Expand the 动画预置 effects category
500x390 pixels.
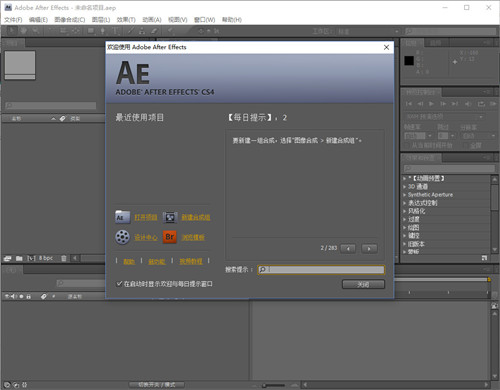pyautogui.click(x=405, y=178)
